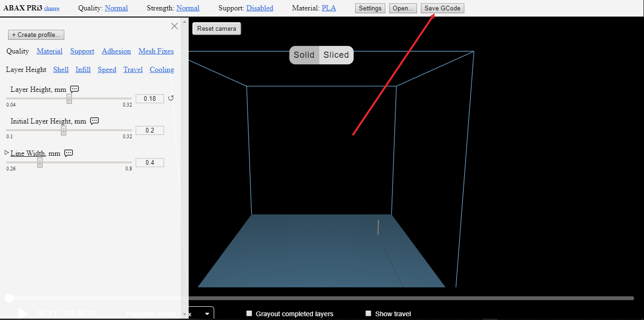Click the Layer Height value field 0.18
Viewport: 644px width, 320px height.
[150, 98]
